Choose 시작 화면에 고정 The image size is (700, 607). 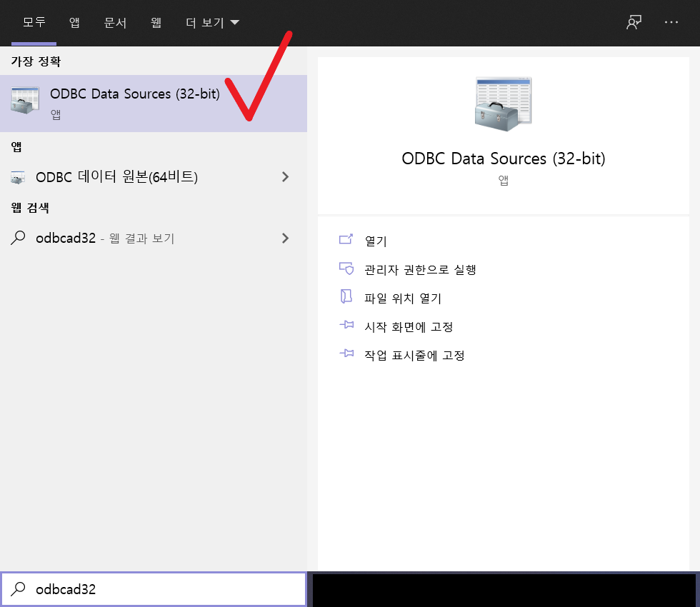(409, 327)
